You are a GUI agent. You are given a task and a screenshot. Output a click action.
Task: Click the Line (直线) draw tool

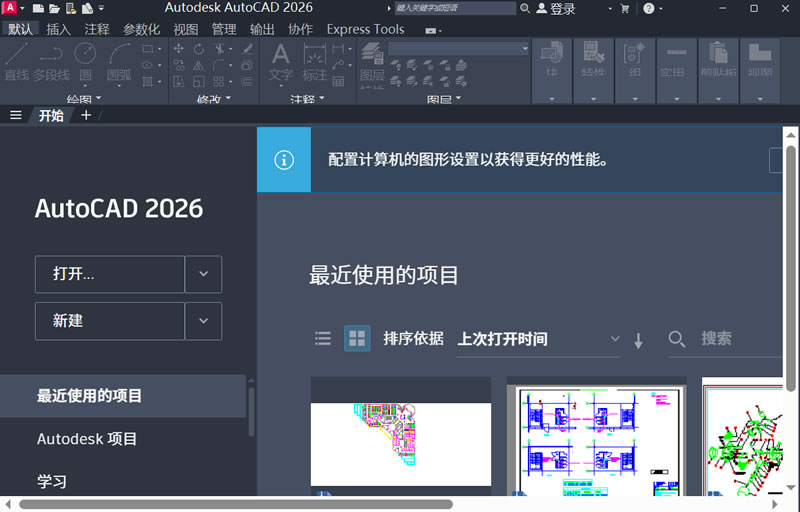[16, 60]
